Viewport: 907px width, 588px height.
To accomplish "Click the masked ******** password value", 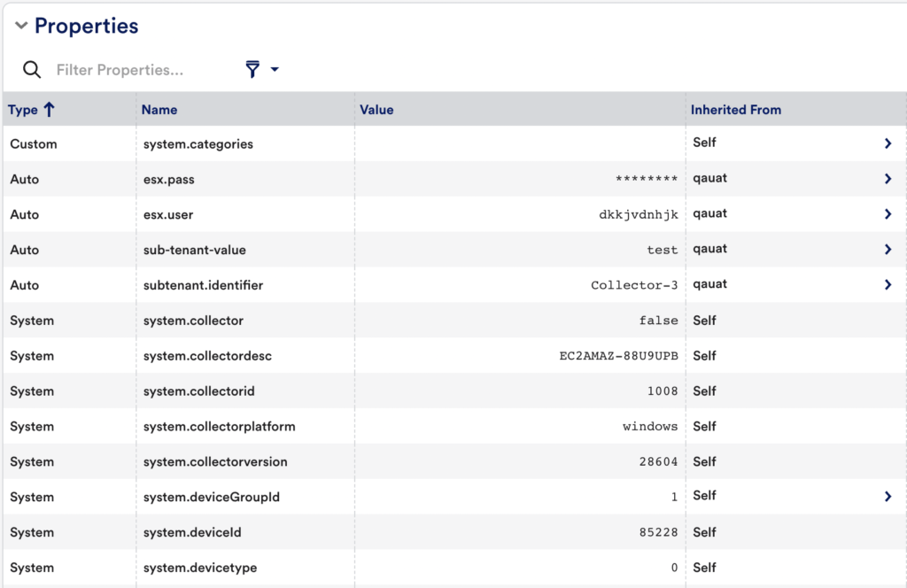I will (647, 179).
